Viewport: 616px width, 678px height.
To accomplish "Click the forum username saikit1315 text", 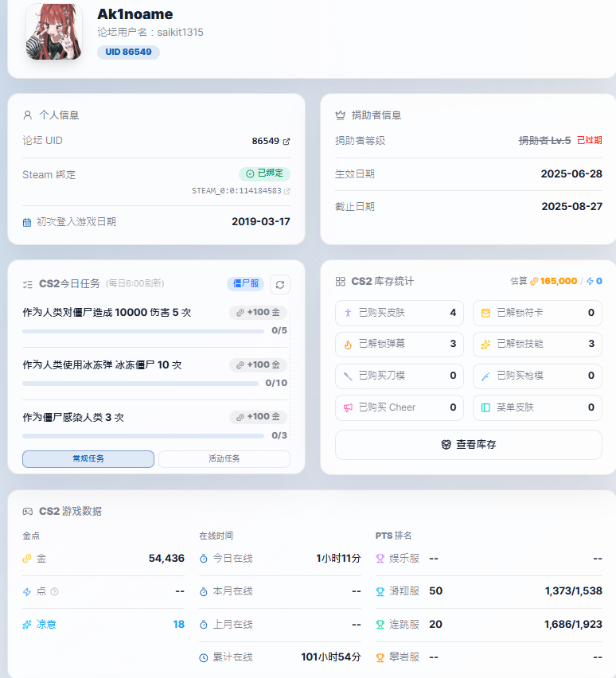I will click(x=180, y=33).
